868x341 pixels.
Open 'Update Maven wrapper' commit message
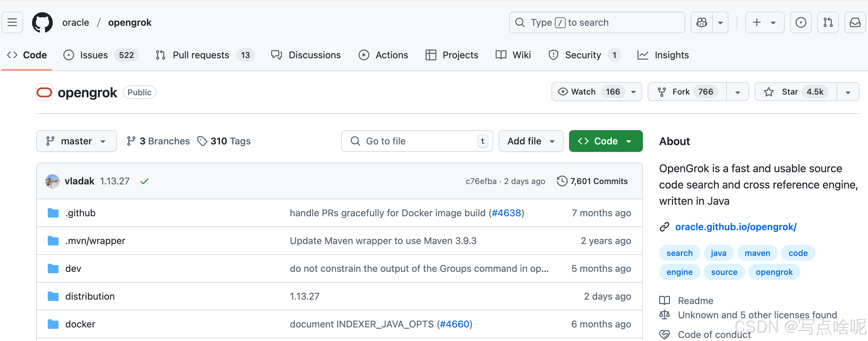pyautogui.click(x=383, y=241)
